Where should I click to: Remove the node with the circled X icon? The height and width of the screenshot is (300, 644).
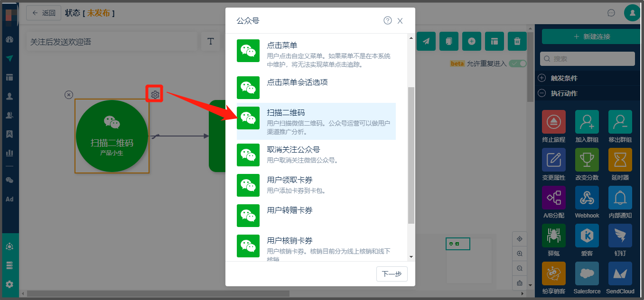pos(69,95)
